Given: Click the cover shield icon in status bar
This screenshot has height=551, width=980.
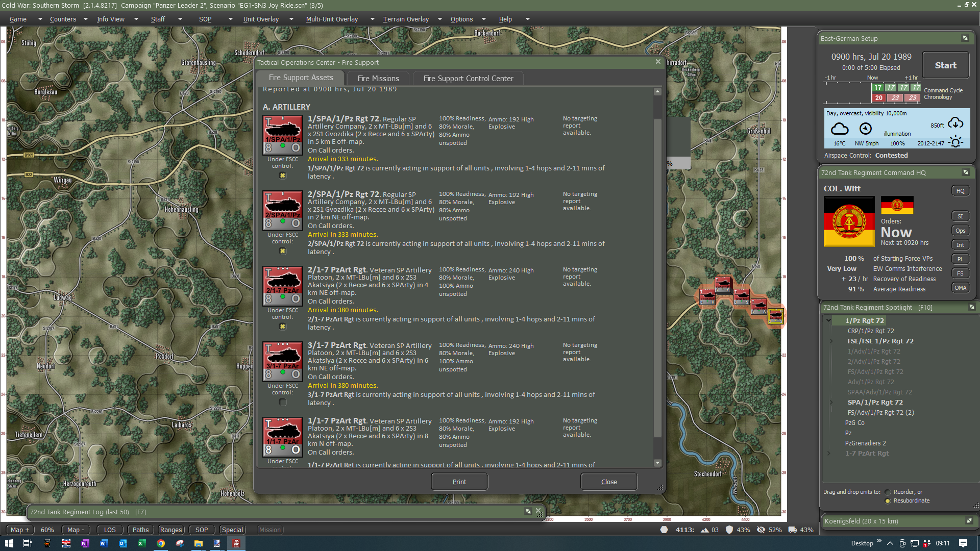Looking at the screenshot, I should coord(729,530).
